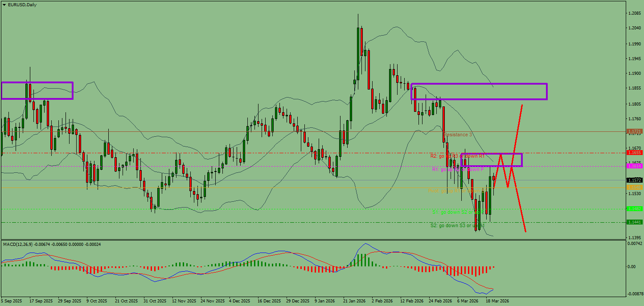The height and width of the screenshot is (306, 644).
Task: Click the 21 Jan 2026 date label
Action: point(354,301)
